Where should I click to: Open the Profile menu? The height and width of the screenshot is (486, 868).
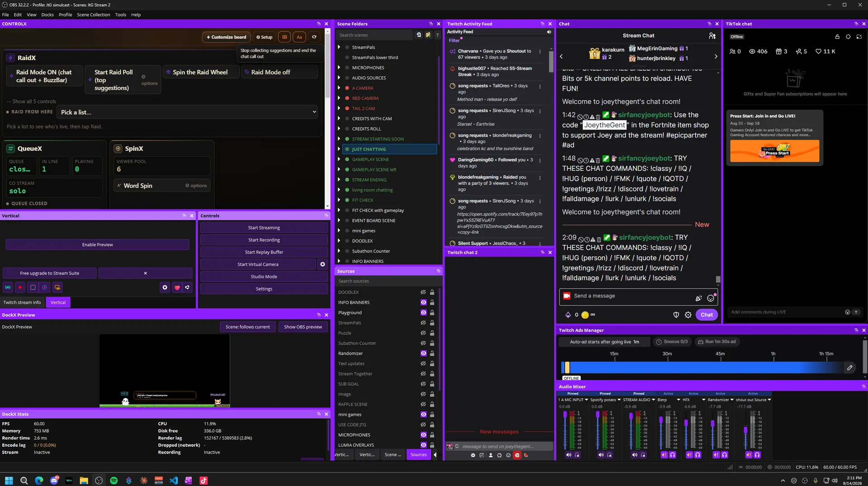(x=65, y=14)
